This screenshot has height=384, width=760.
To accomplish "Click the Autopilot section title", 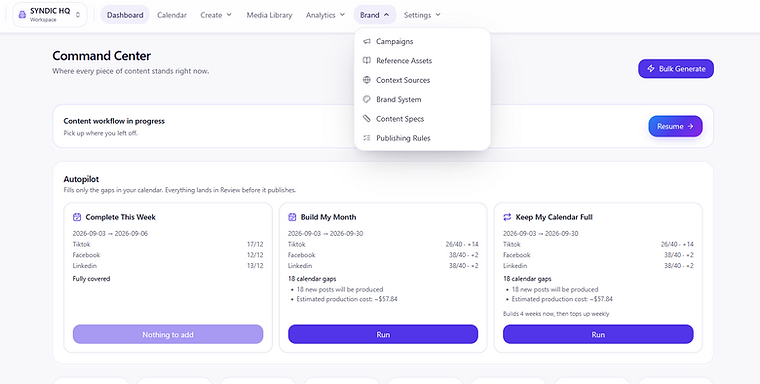I will click(x=81, y=179).
